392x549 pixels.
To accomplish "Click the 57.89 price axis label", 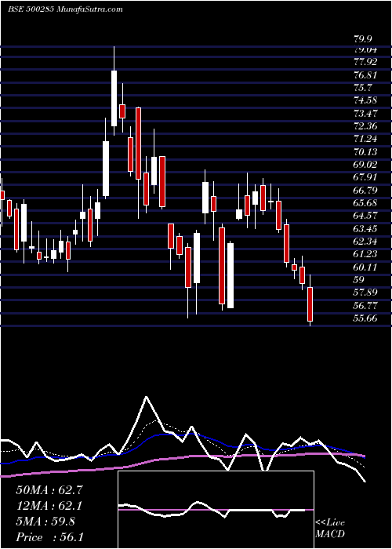I will click(366, 293).
